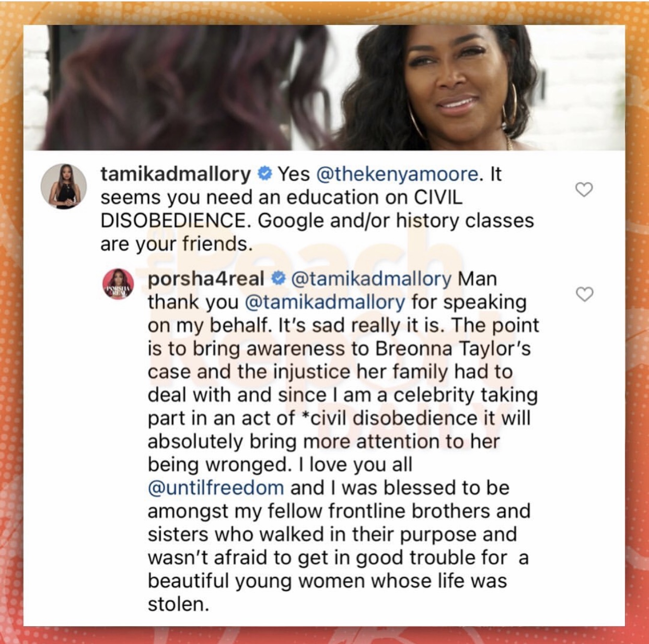Visit the porsha4real username link
Image resolution: width=649 pixels, height=644 pixels.
tap(206, 279)
